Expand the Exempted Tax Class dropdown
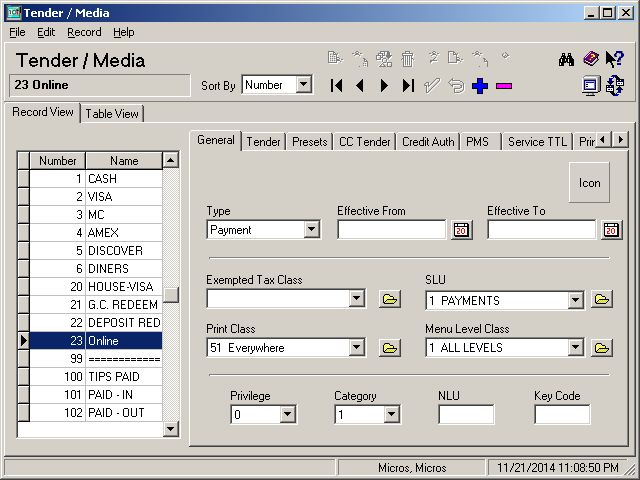 coord(357,299)
